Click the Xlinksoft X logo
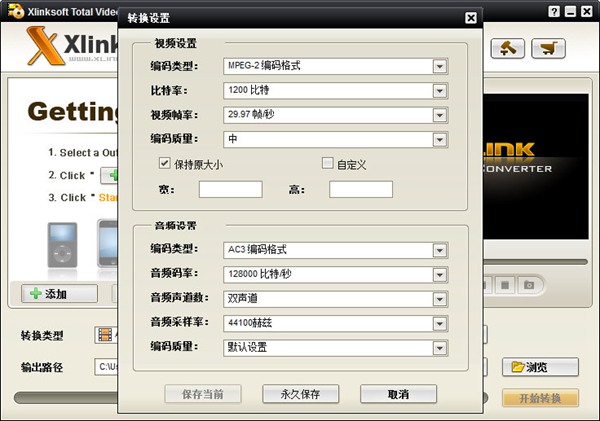The image size is (600, 421). point(46,46)
